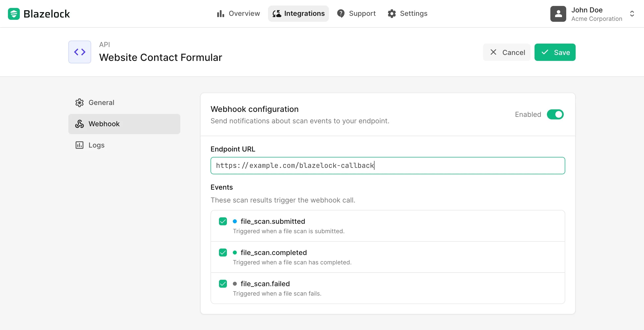
Task: Disable the webhook Enabled toggle
Action: pyautogui.click(x=555, y=114)
